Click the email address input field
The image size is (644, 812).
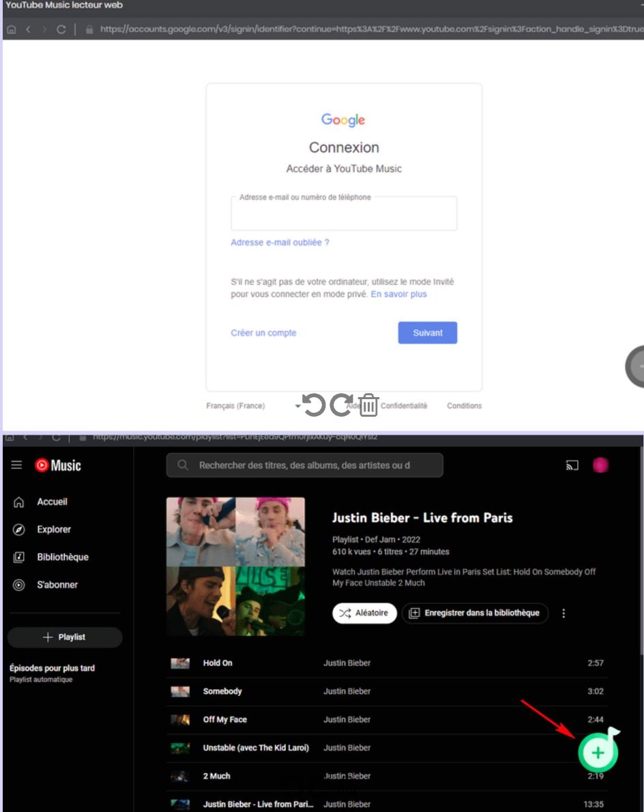(344, 214)
